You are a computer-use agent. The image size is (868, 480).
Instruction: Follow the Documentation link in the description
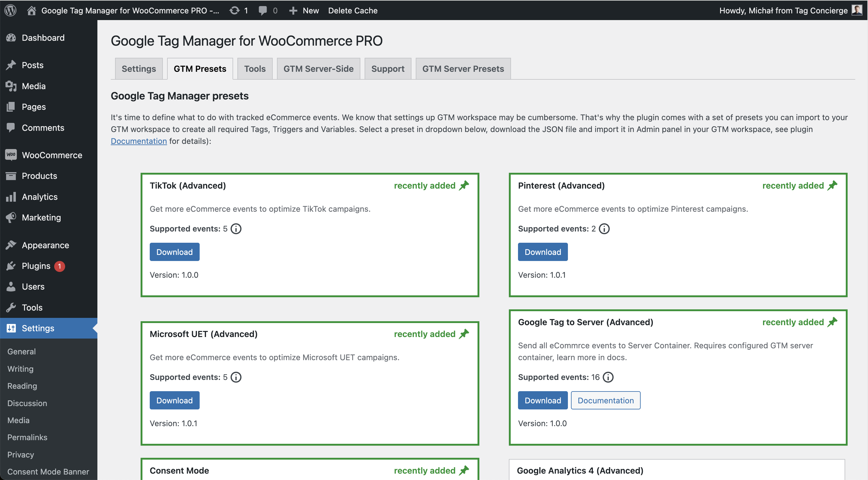138,141
